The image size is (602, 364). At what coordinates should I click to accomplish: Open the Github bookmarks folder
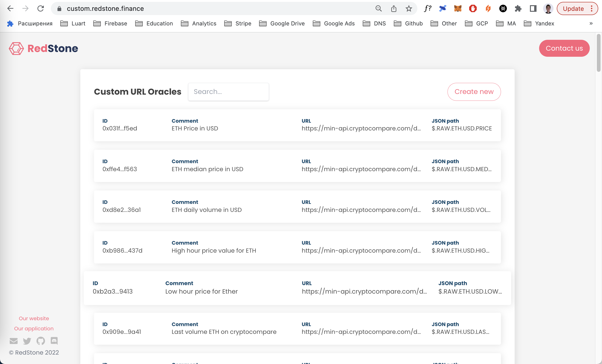pyautogui.click(x=408, y=24)
